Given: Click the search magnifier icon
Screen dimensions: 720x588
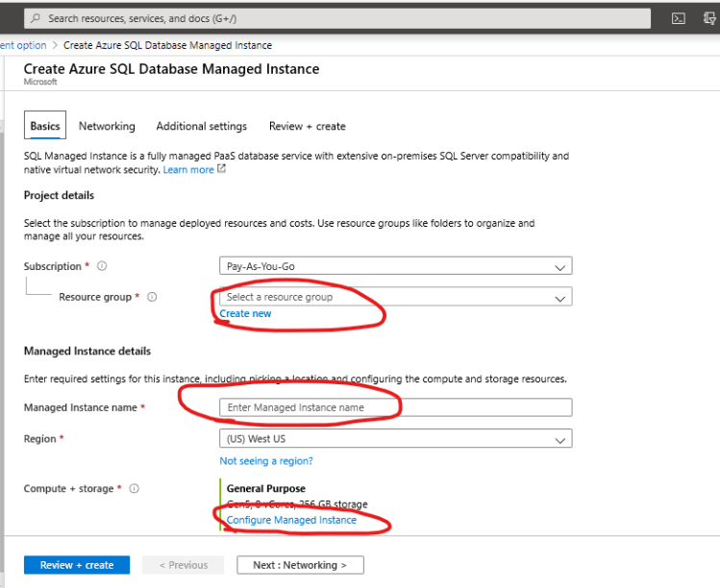Looking at the screenshot, I should 36,18.
